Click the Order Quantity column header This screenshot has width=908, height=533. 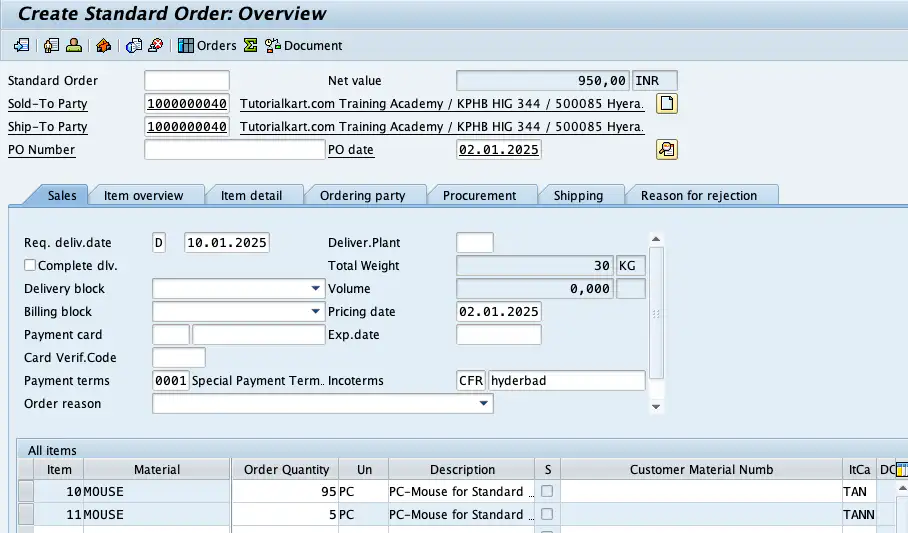click(286, 469)
